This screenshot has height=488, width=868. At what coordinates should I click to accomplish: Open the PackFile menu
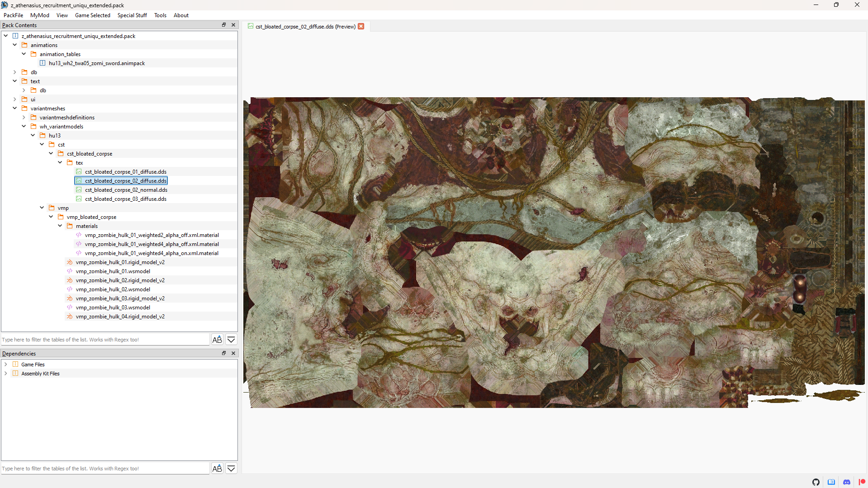[x=14, y=15]
